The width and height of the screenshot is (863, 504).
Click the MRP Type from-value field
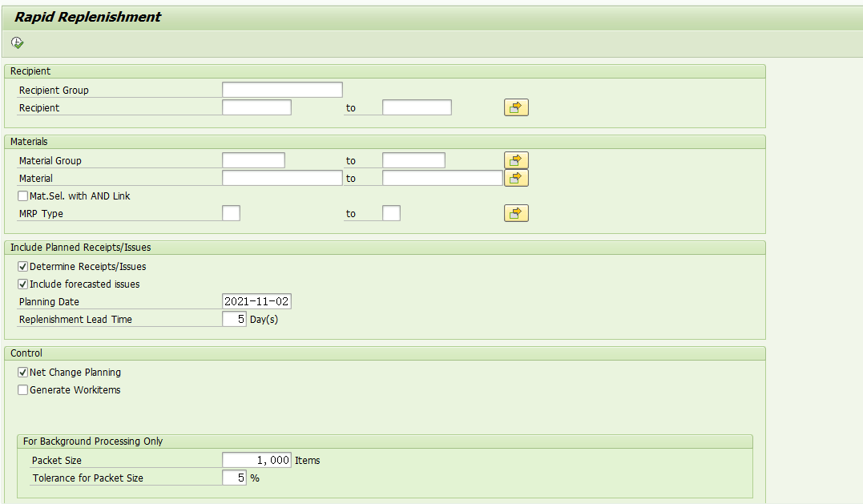click(x=231, y=213)
